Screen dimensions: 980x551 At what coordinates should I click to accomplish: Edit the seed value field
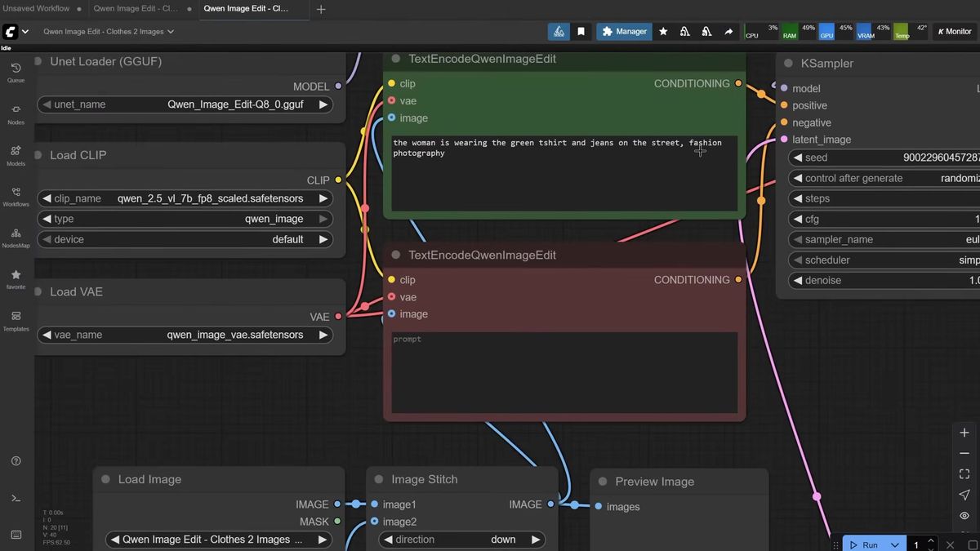click(x=884, y=158)
